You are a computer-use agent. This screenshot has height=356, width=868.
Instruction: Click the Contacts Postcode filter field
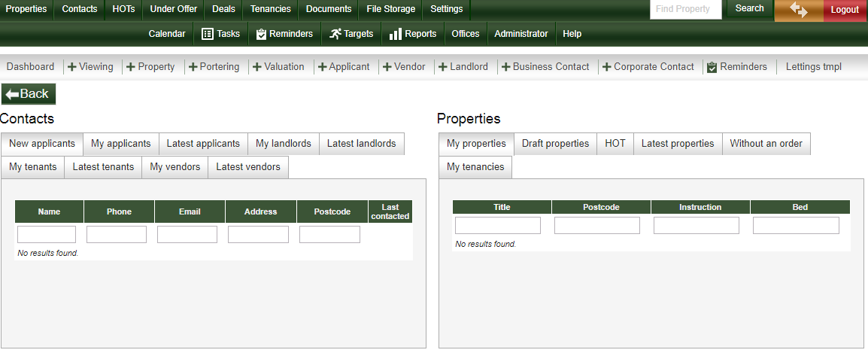tap(329, 234)
